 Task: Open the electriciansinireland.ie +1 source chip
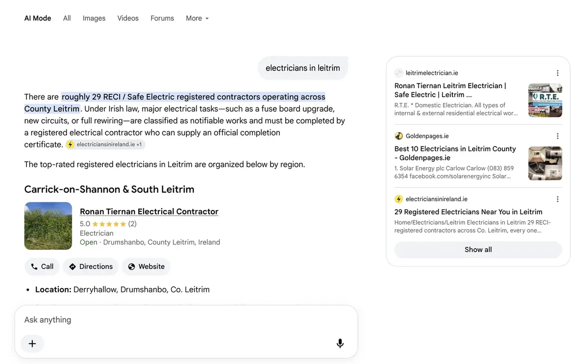(x=106, y=145)
